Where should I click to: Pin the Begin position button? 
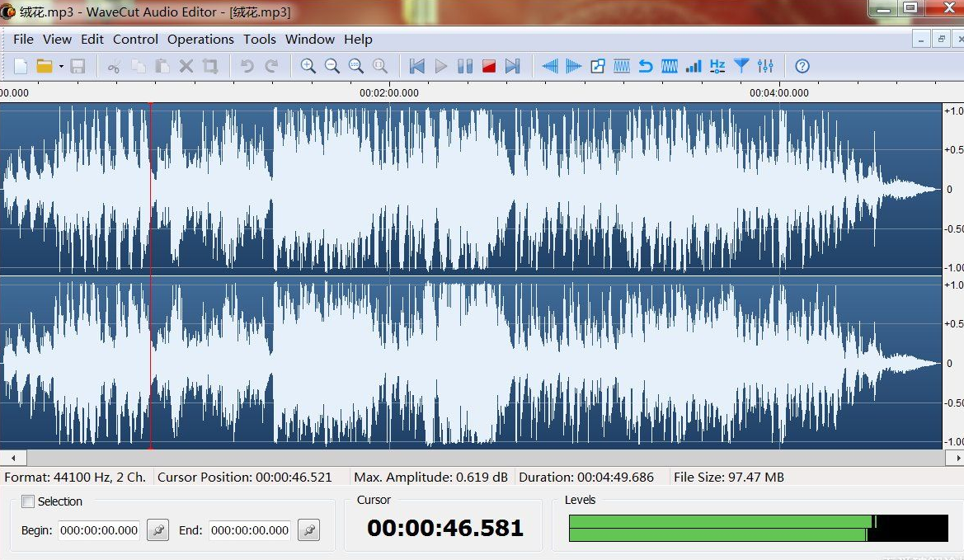(158, 530)
